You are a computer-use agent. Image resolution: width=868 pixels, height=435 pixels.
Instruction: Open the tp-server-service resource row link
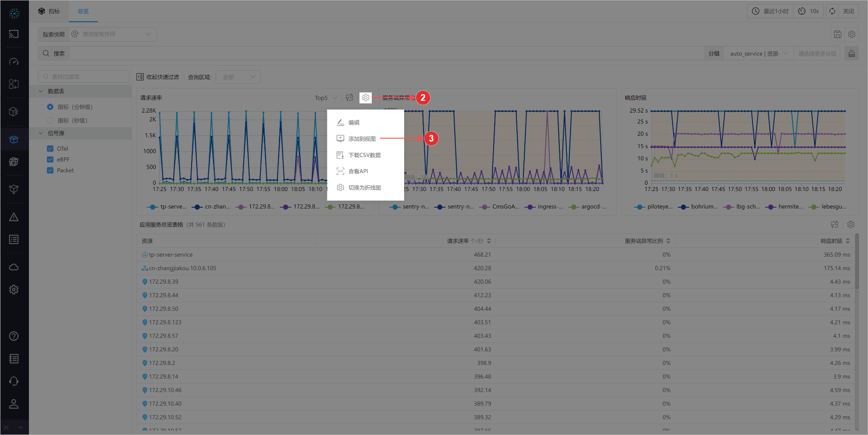pos(171,255)
